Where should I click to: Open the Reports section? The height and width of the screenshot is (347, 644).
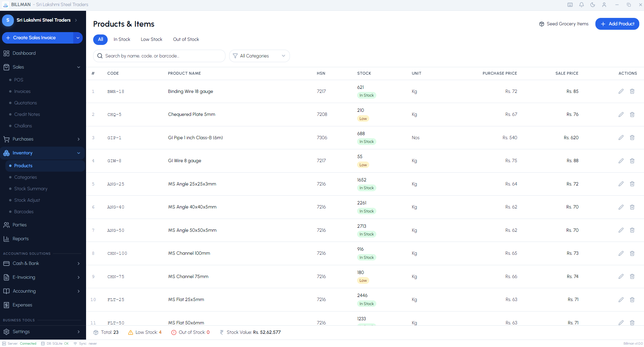(x=43, y=239)
